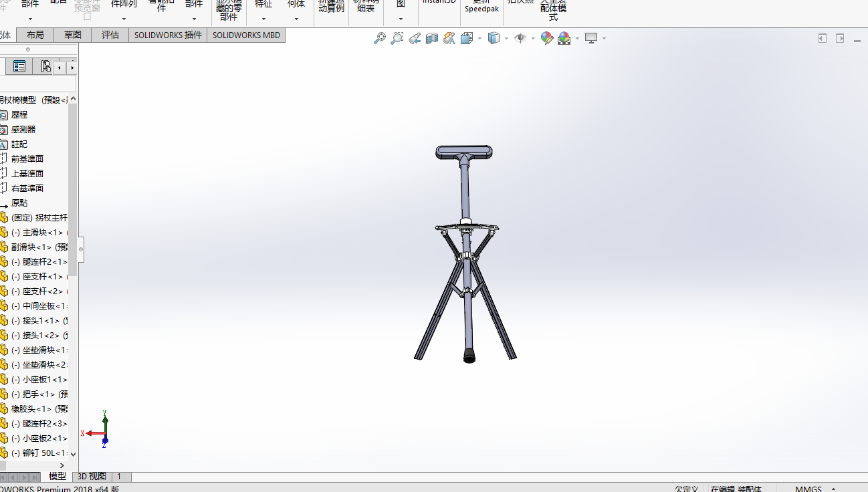Click the part icon beside 铆钉 50L<1>
Image resolution: width=868 pixels, height=492 pixels.
coord(4,453)
